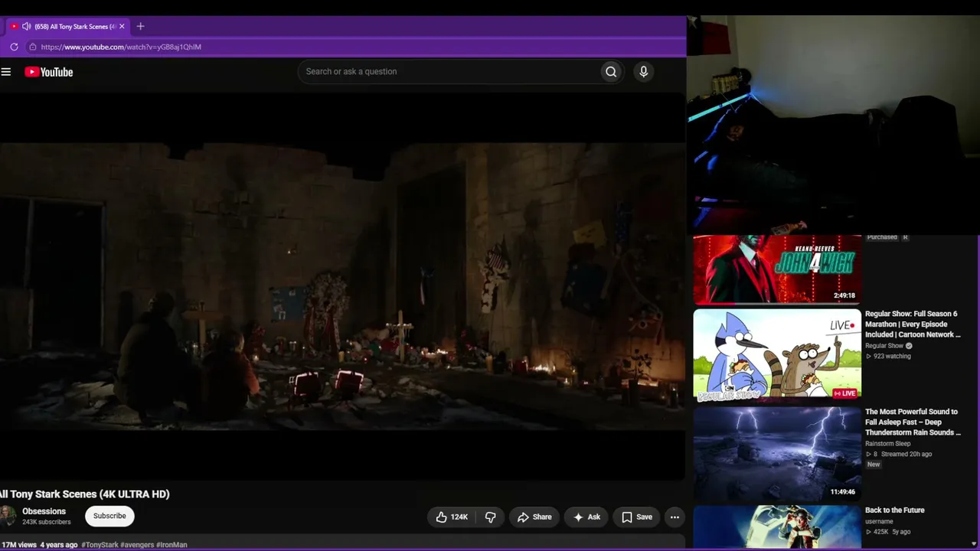
Task: Click the 4 years ago upload date
Action: coord(59,545)
